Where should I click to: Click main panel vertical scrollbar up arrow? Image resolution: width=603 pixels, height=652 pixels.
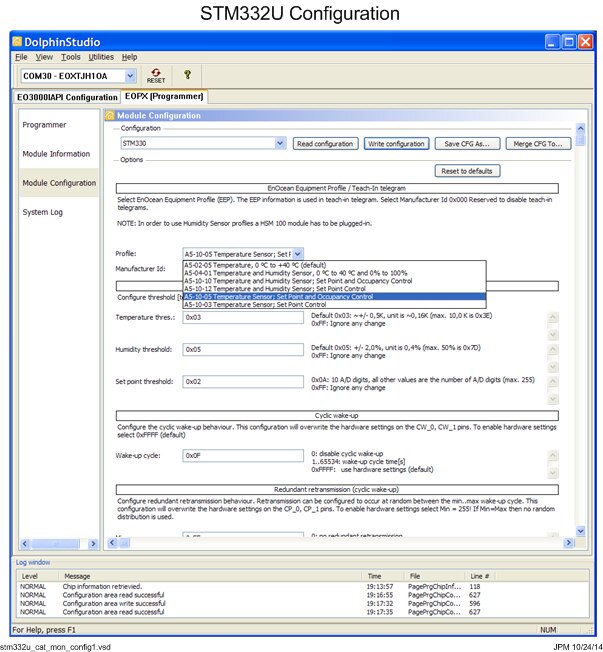581,128
